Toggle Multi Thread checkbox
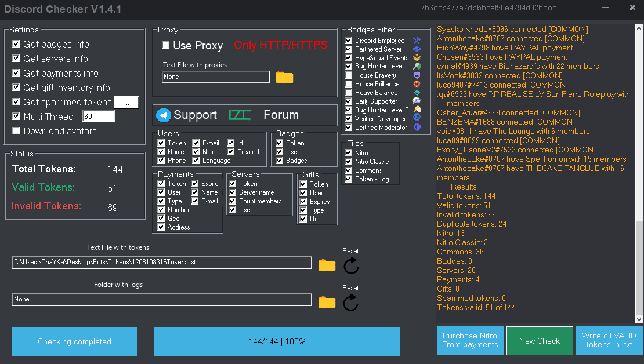644x364 pixels. click(x=16, y=116)
